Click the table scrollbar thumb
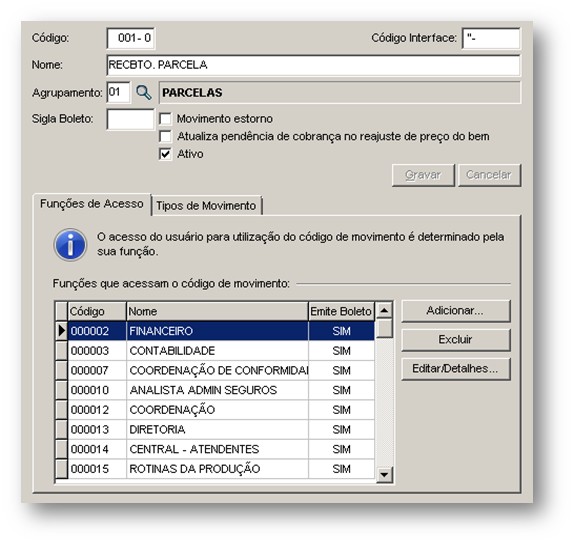This screenshot has width=575, height=545. coord(384,329)
